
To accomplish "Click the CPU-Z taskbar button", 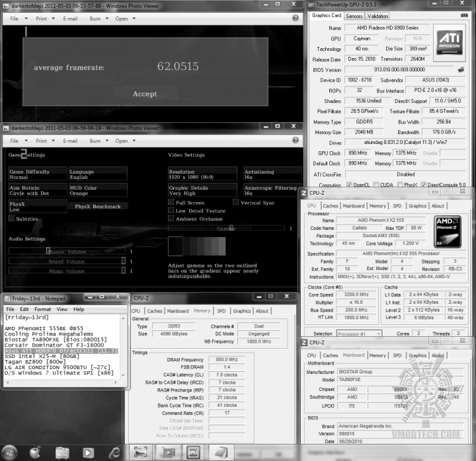I will [x=194, y=453].
